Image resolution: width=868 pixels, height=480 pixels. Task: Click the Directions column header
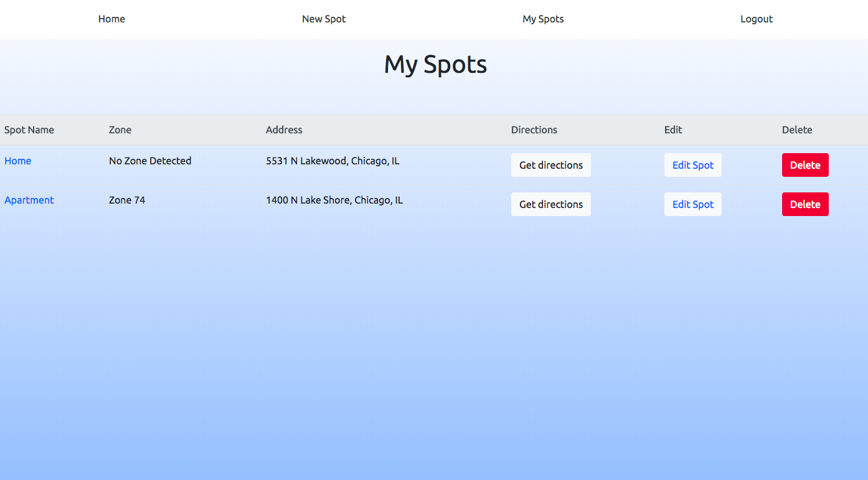(x=534, y=129)
